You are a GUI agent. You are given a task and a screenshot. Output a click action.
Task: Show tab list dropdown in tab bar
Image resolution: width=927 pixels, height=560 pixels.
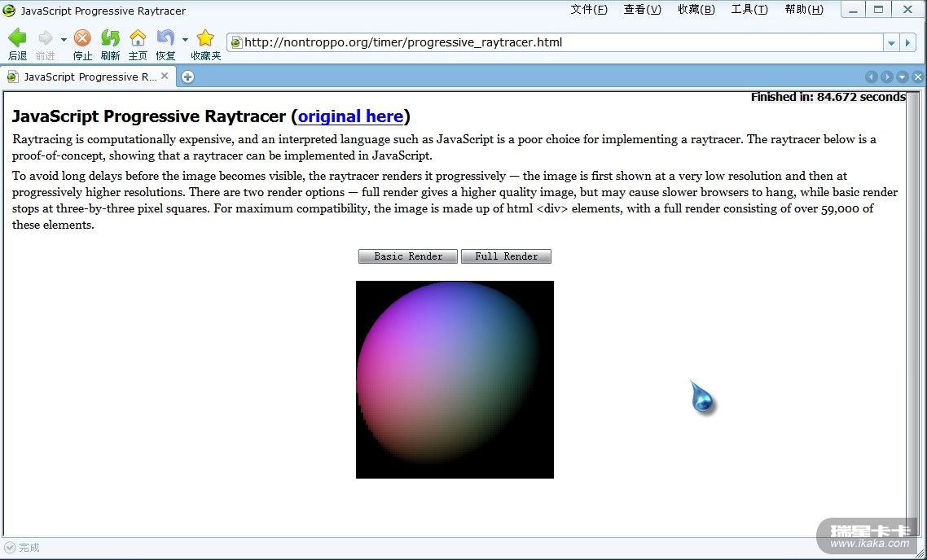click(902, 77)
